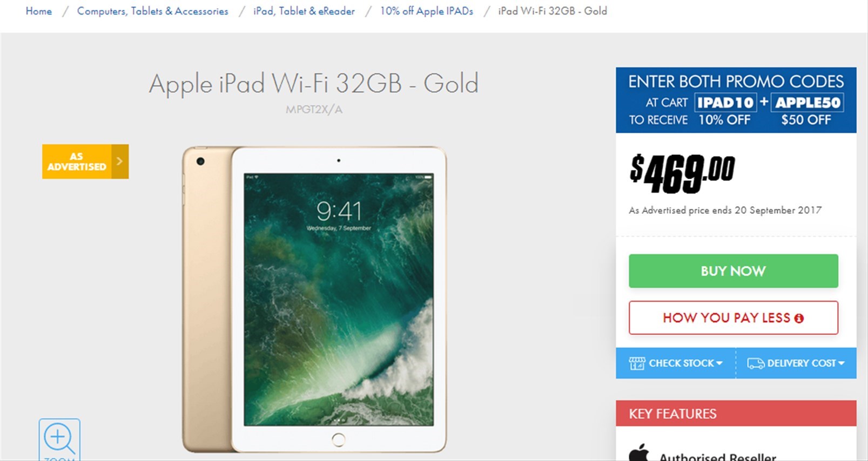Click the delivery truck icon
Viewport: 868px width, 461px height.
pos(756,363)
